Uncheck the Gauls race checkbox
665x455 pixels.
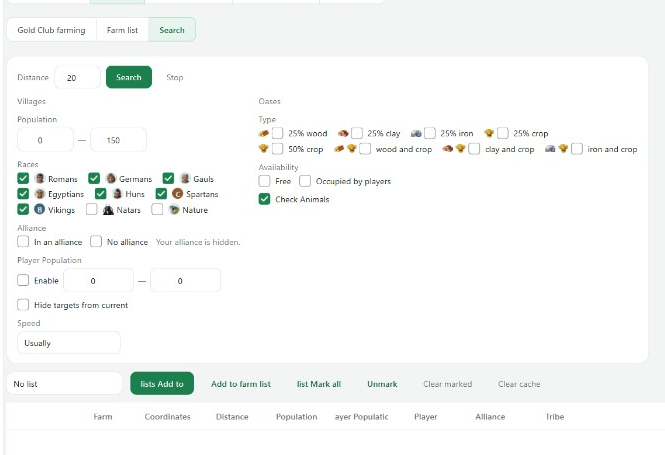pos(168,179)
